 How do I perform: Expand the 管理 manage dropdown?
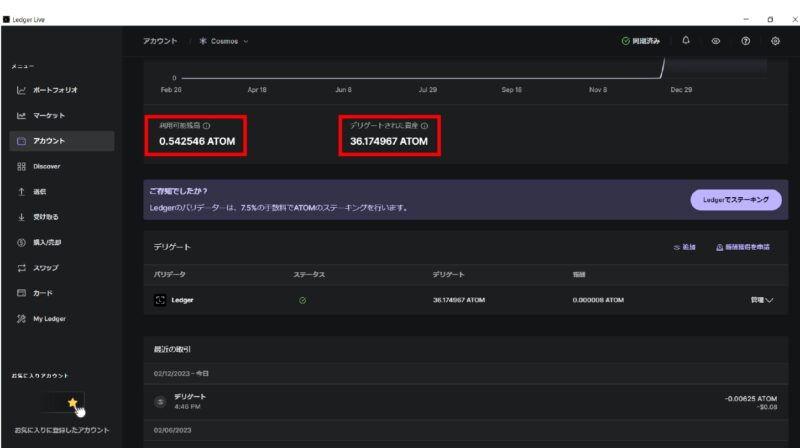(x=762, y=300)
